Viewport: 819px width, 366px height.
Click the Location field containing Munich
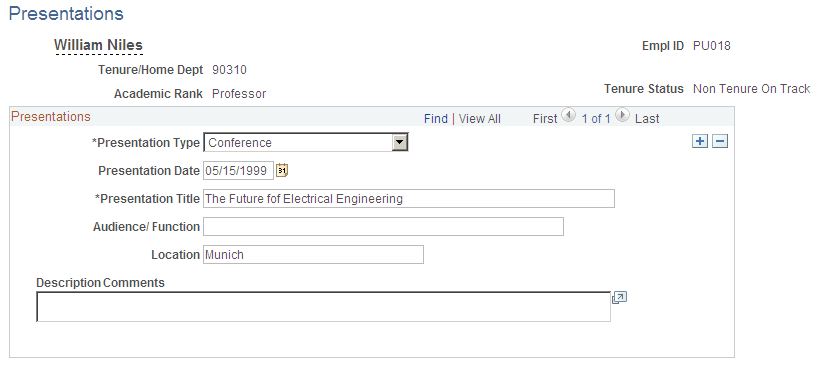[x=313, y=254]
